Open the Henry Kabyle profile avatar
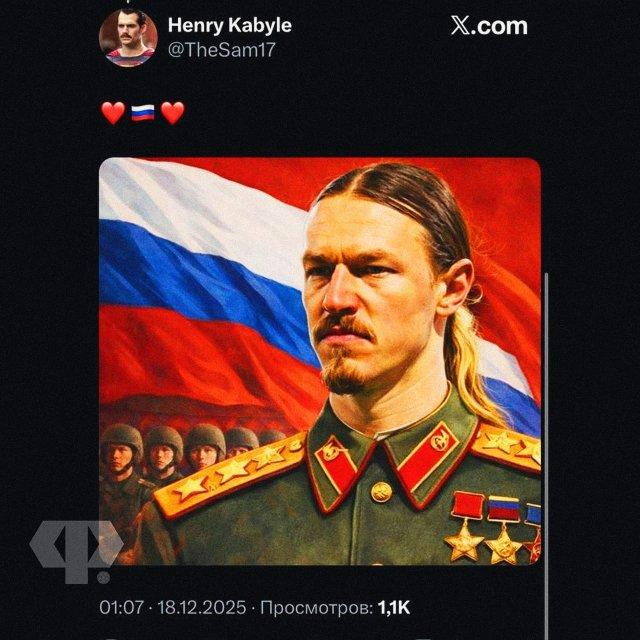This screenshot has height=640, width=640. [128, 38]
